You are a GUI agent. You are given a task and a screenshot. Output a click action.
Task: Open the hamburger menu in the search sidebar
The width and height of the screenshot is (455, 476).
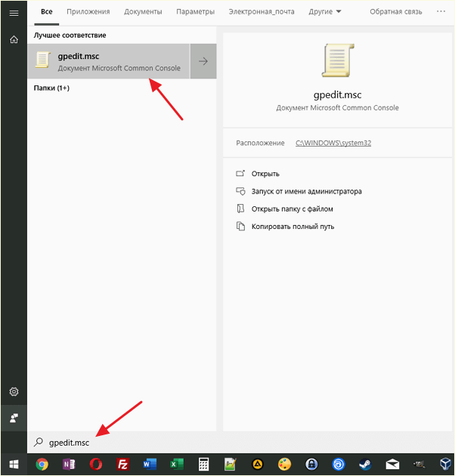coord(14,13)
